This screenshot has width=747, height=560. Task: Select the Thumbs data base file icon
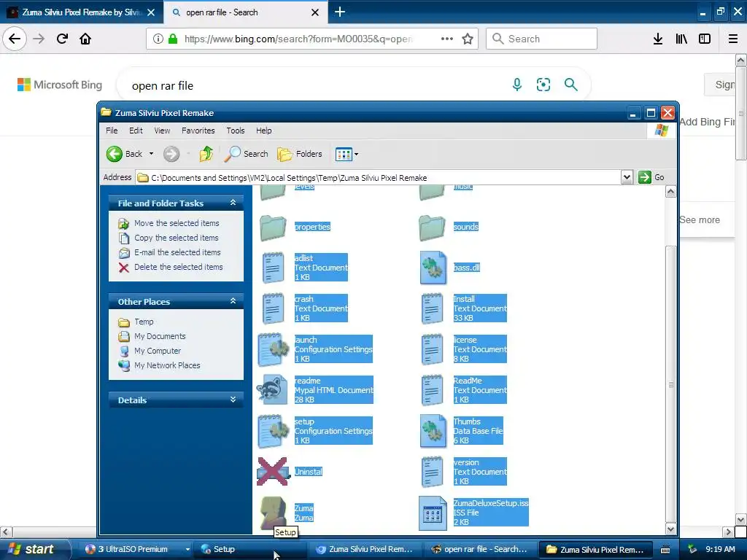(433, 431)
